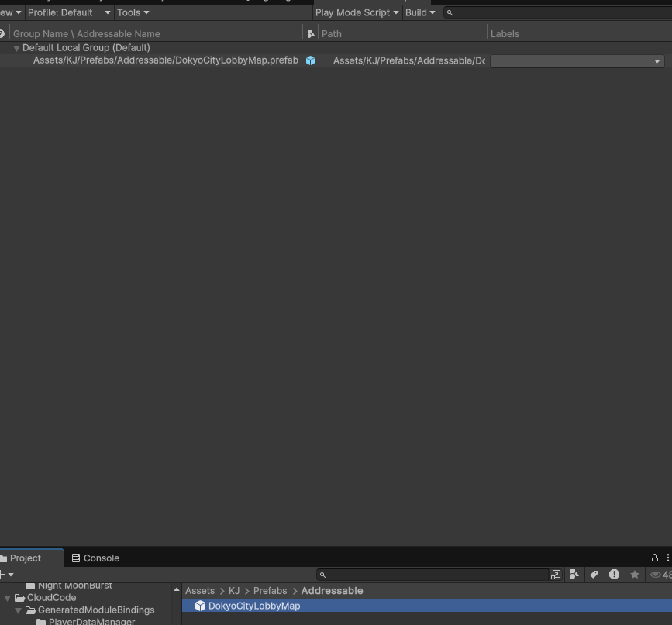Click the Project window search field
This screenshot has height=625, width=672.
432,575
